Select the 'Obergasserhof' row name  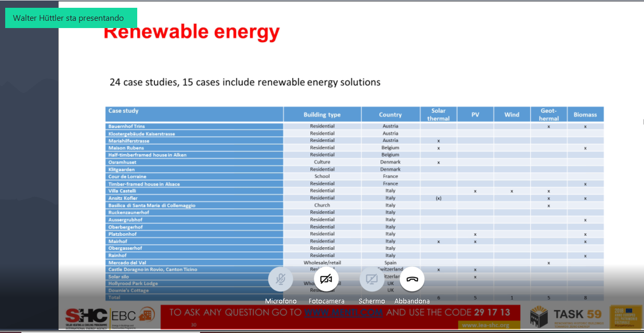click(125, 248)
